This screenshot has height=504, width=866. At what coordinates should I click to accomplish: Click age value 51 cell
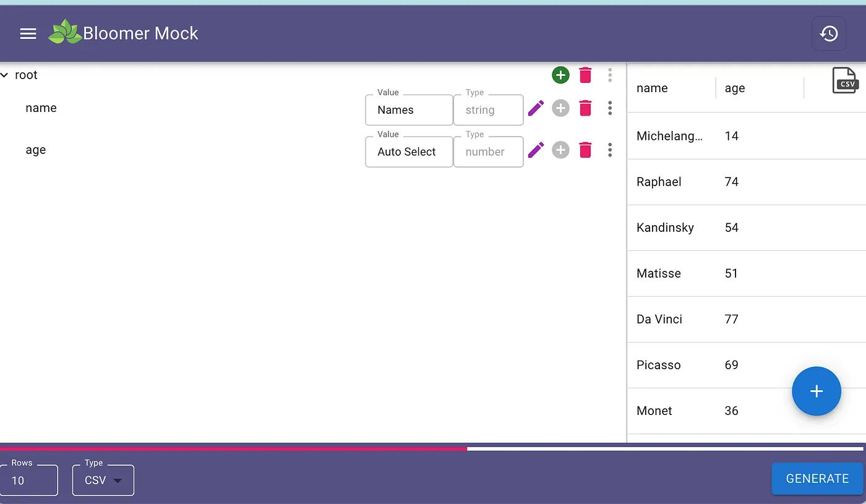760,273
